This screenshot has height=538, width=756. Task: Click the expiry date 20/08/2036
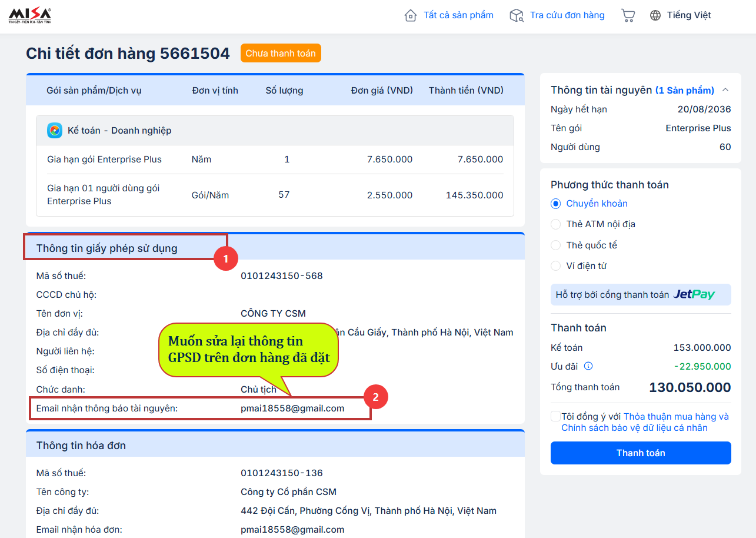tap(704, 109)
